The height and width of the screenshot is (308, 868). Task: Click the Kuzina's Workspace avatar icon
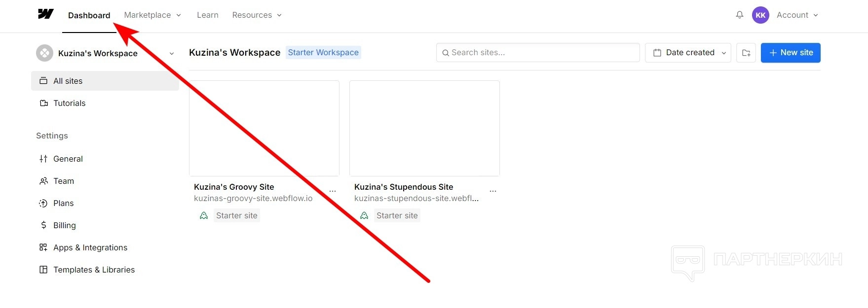pos(44,53)
